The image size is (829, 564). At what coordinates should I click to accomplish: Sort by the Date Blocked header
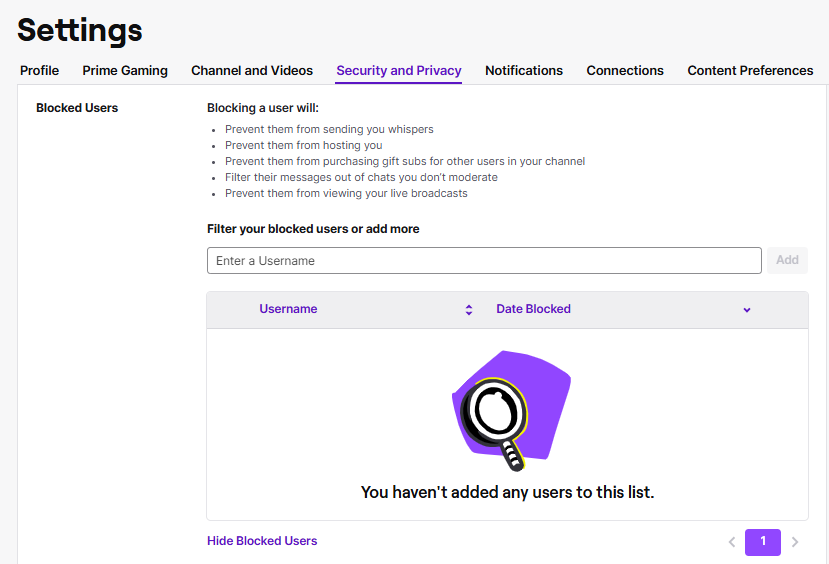pos(533,309)
